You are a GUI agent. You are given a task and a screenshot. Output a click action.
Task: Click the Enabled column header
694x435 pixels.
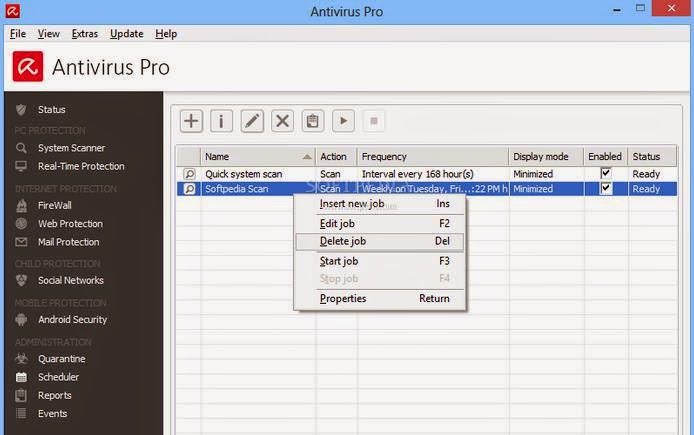click(x=605, y=157)
